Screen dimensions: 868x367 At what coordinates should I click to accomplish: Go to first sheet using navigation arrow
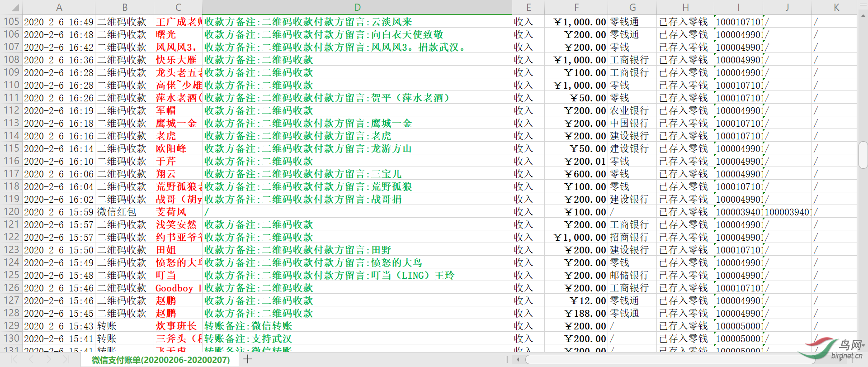[x=14, y=359]
